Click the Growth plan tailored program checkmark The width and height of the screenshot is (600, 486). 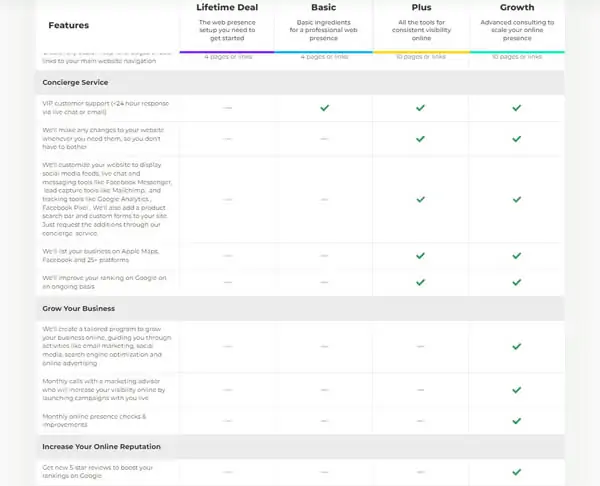tap(517, 347)
